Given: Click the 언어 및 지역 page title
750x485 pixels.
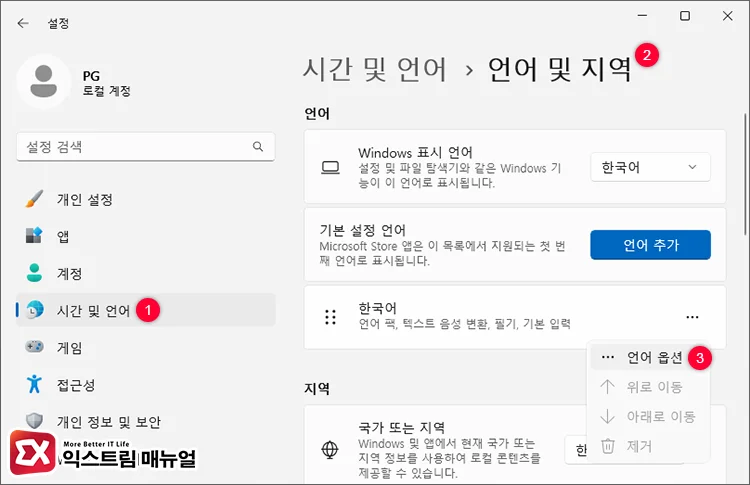Looking at the screenshot, I should (560, 69).
